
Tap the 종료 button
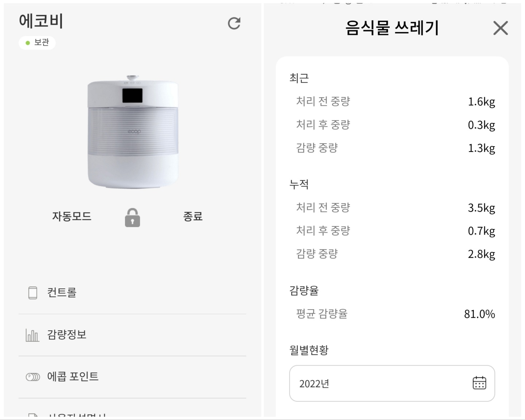click(193, 216)
